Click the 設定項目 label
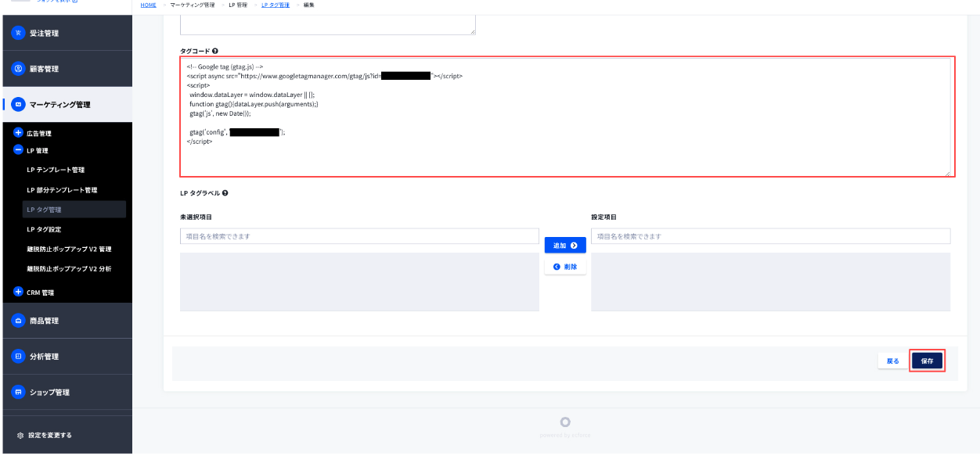Viewport: 980px width, 456px height. tap(603, 217)
